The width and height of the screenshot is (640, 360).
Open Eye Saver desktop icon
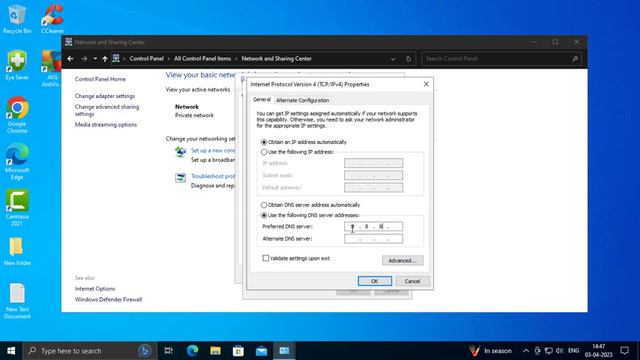pos(17,65)
